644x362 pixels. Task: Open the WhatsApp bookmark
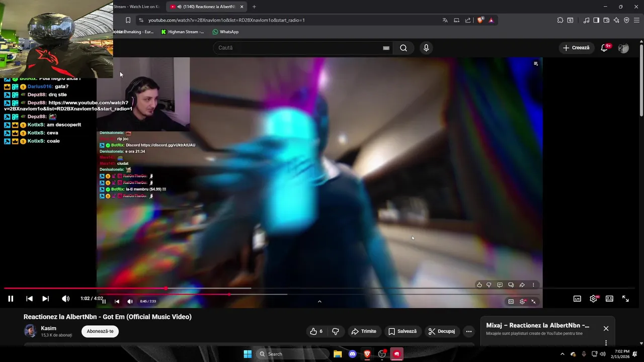pos(225,32)
